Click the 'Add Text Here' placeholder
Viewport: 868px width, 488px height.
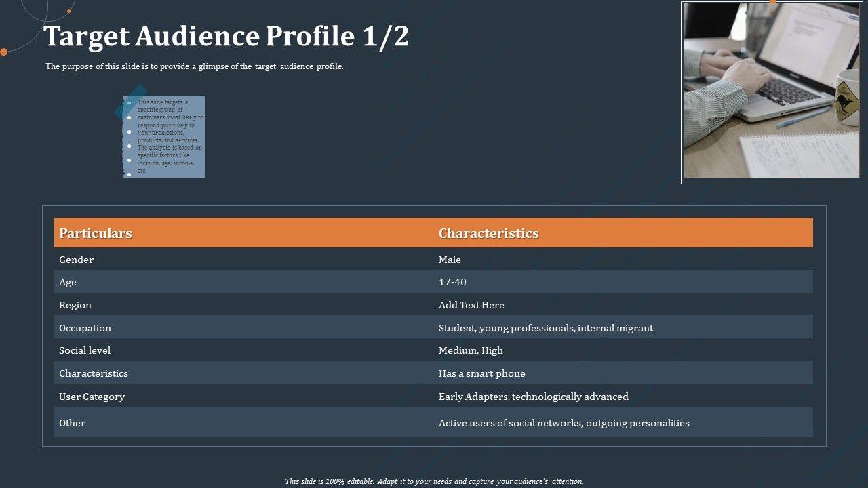(471, 305)
